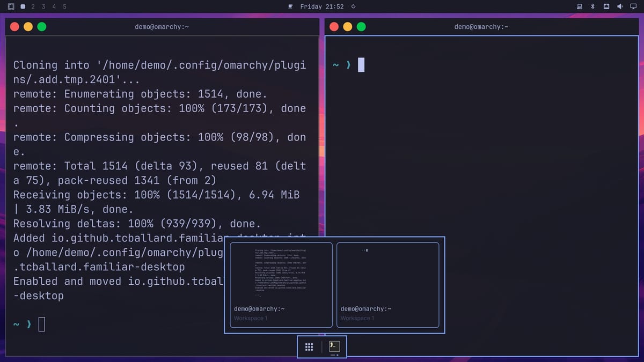Switch to workspace 2 in top bar

(33, 6)
